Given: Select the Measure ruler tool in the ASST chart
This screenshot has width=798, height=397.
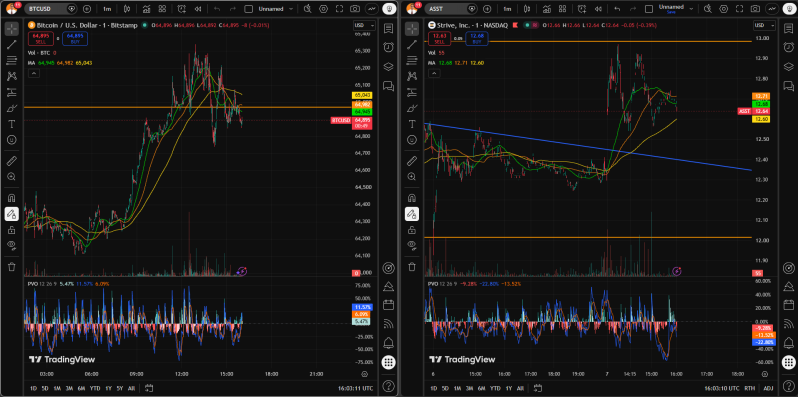Looking at the screenshot, I should tap(411, 161).
